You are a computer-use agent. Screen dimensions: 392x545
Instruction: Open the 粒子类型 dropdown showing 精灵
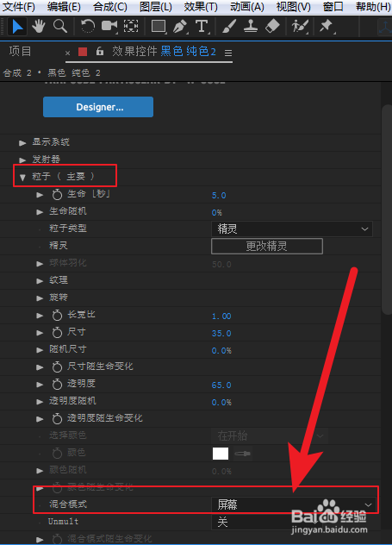click(x=292, y=229)
